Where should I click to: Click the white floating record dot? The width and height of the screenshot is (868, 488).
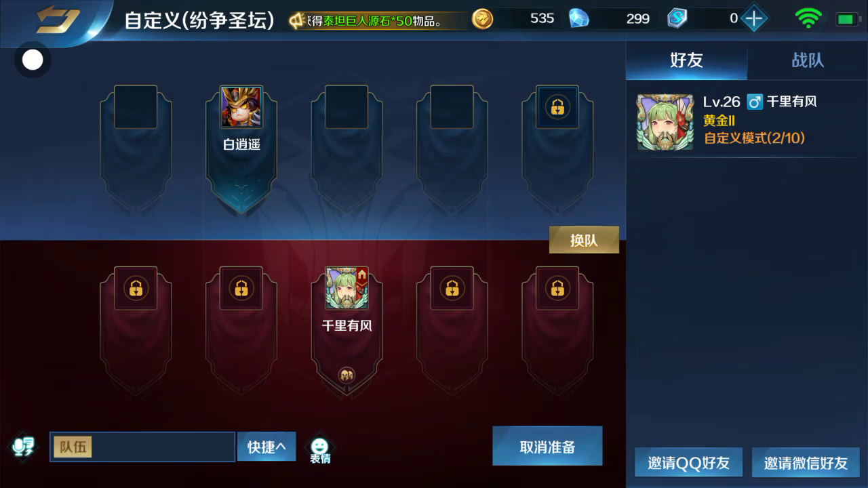click(33, 60)
